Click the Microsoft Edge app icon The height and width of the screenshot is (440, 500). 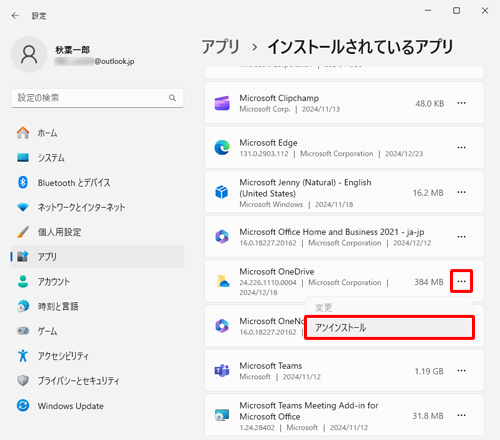coord(222,147)
